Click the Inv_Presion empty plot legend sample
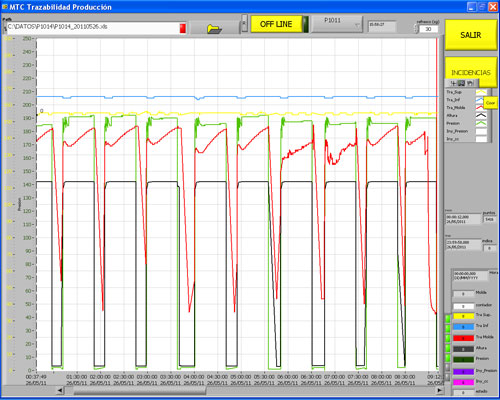Viewport: 500px width, 400px height. point(481,131)
